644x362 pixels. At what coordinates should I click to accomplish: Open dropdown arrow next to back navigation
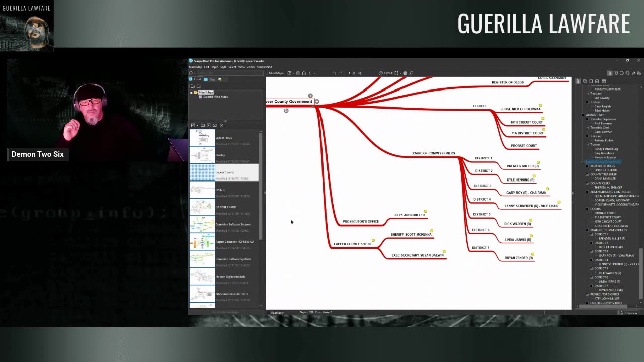[x=315, y=73]
